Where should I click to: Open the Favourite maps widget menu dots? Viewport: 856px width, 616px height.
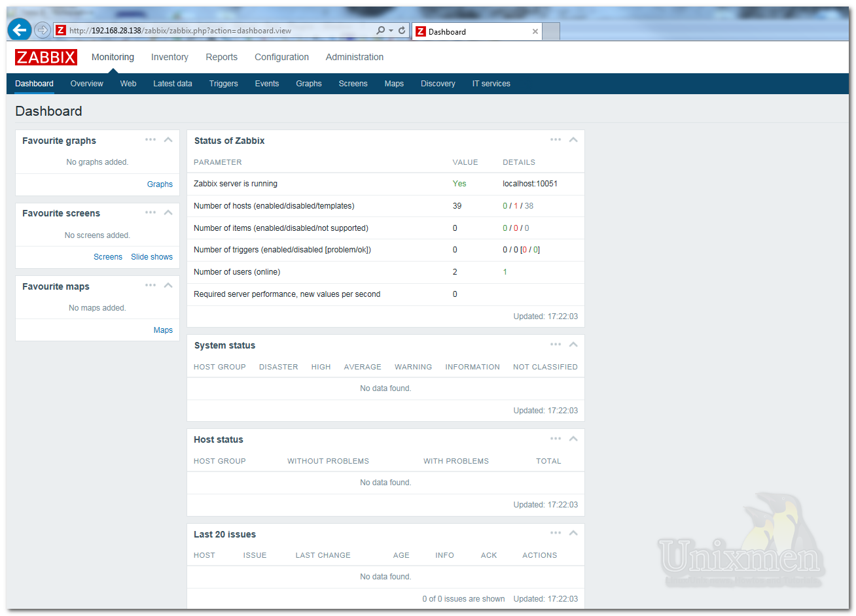coord(151,285)
